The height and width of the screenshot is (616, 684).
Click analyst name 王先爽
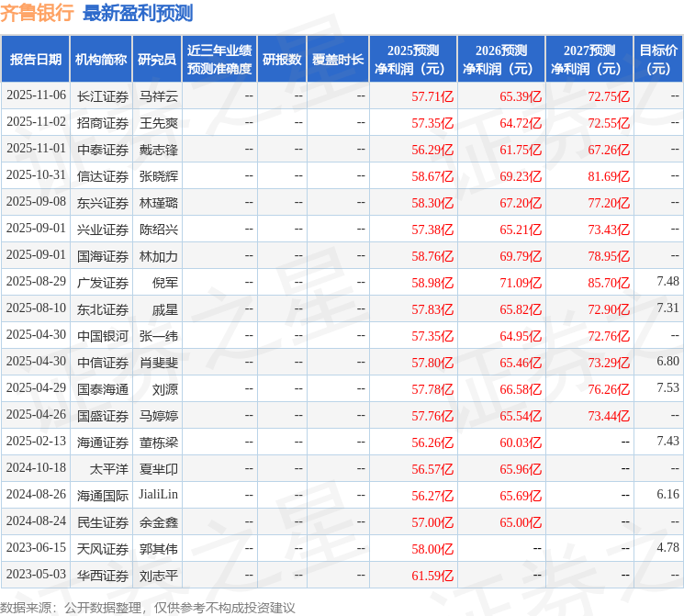point(159,123)
